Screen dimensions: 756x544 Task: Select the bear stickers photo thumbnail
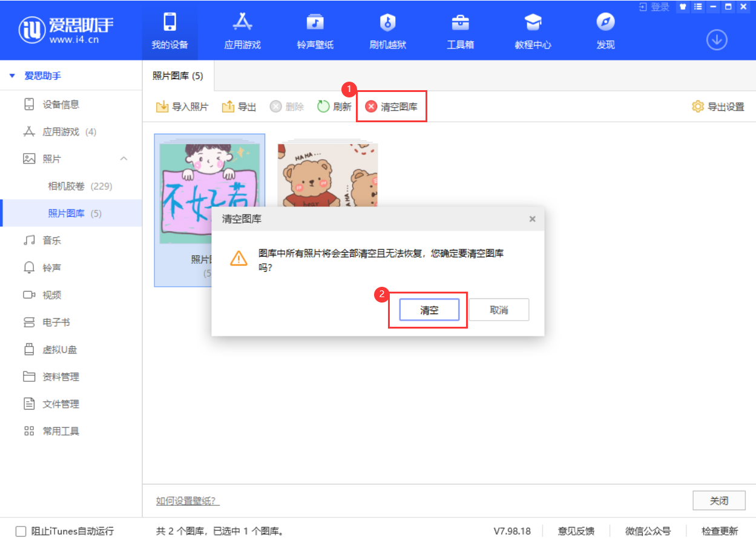click(327, 175)
